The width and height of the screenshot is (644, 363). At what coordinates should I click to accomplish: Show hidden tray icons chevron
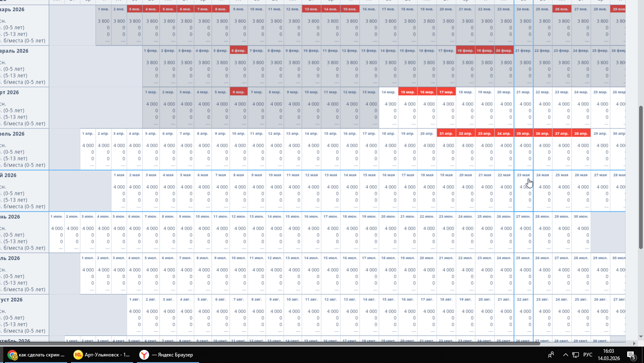coord(565,355)
